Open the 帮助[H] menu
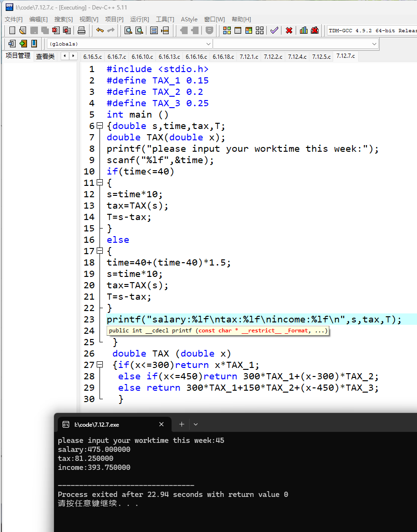This screenshot has width=417, height=532. 241,19
